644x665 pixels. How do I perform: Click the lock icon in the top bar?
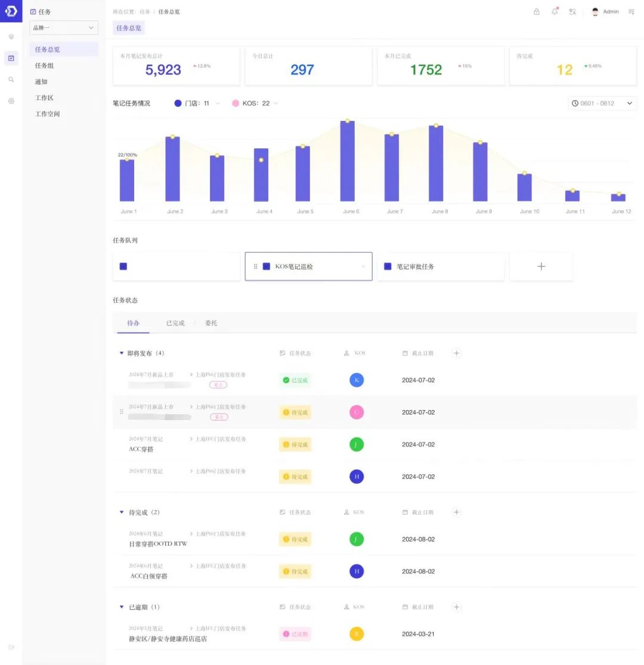536,12
